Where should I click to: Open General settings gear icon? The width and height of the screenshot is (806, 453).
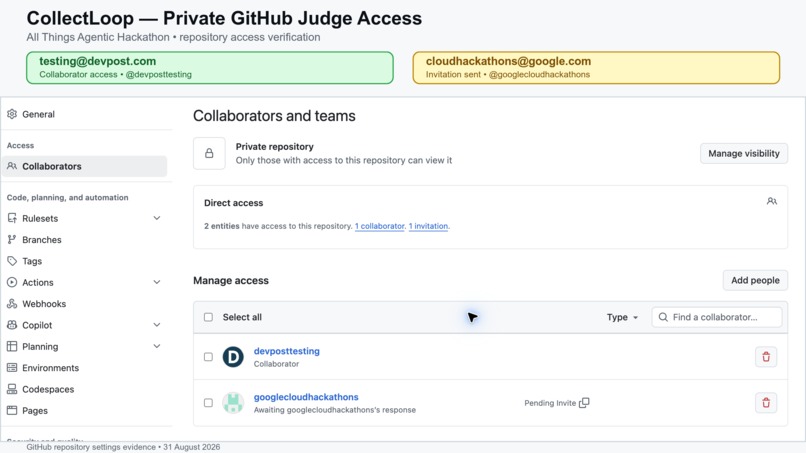(x=12, y=114)
